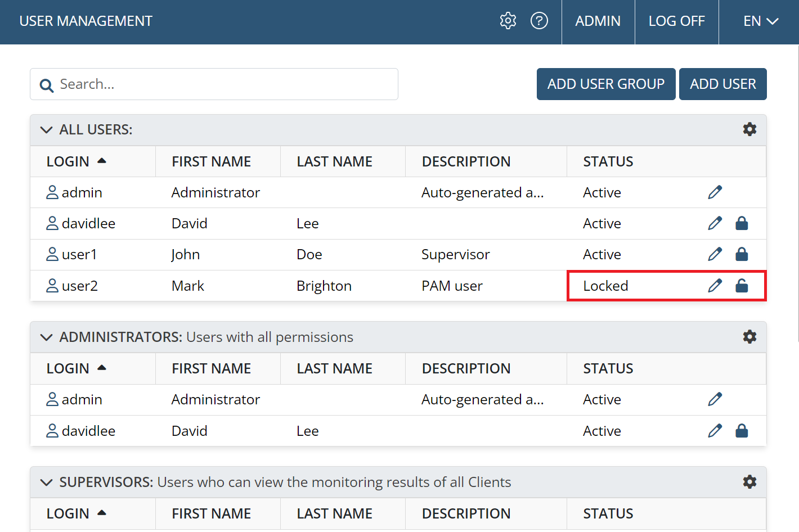Edit davidlee in the Administrators group
Screen dimensions: 799x532
click(715, 431)
